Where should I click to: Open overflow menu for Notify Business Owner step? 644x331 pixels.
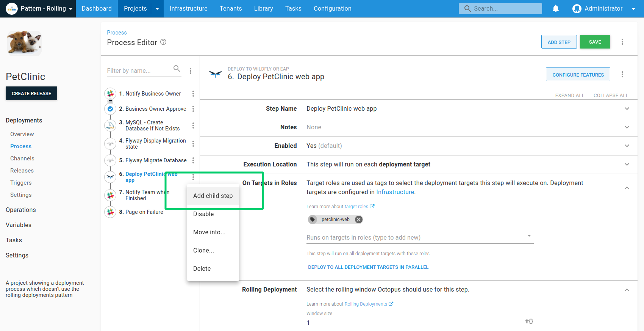193,94
